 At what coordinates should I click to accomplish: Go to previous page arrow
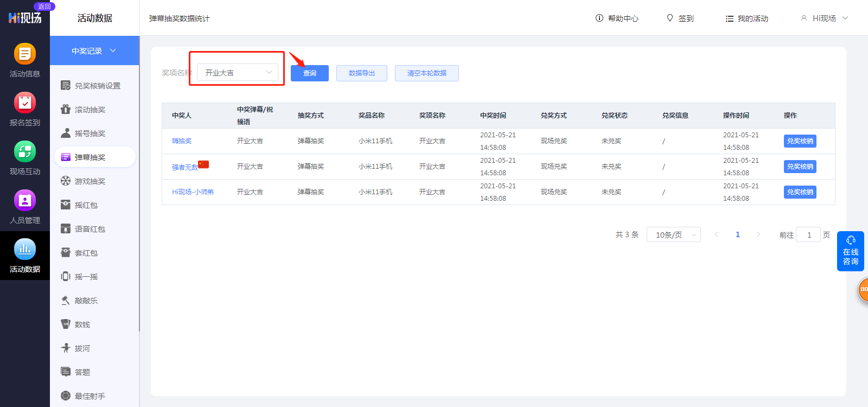pyautogui.click(x=717, y=234)
